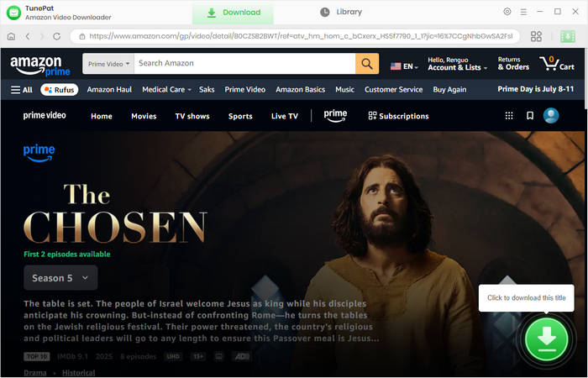Viewport: 588px width, 378px height.
Task: Open the All hamburger menu
Action: [x=21, y=90]
